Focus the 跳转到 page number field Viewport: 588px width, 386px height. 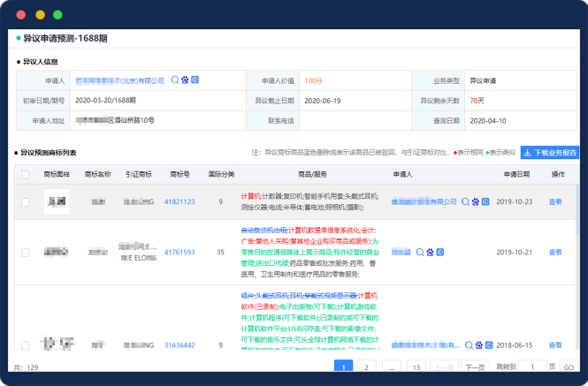[x=533, y=367]
